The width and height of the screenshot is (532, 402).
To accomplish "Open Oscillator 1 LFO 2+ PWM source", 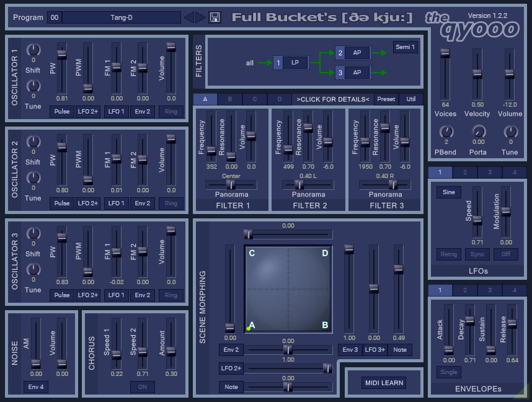I will [88, 112].
